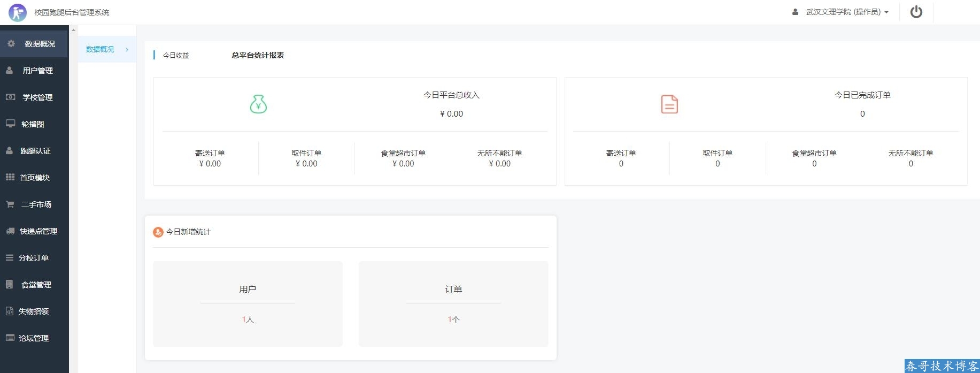Screen dimensions: 980x373
Task: Open 学校管理 in the sidebar
Action: click(x=37, y=97)
